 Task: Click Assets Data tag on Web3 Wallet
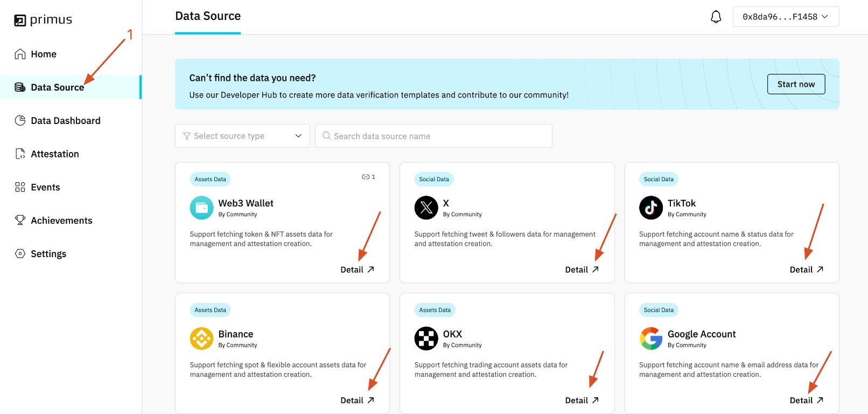pyautogui.click(x=211, y=179)
